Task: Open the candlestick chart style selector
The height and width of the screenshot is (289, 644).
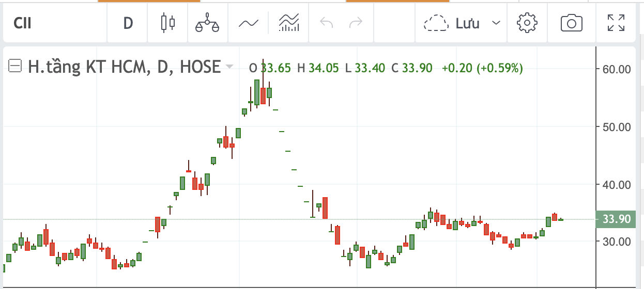Action: coord(168,23)
